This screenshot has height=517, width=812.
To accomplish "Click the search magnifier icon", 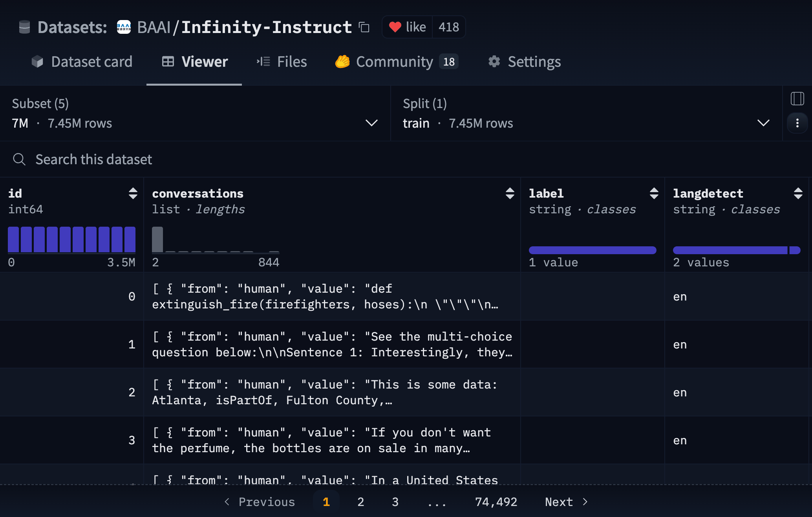I will (19, 159).
